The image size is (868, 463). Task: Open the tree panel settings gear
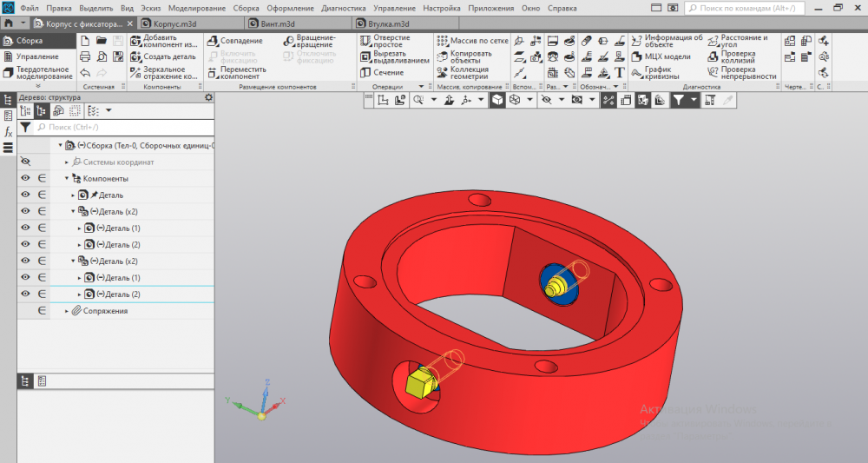click(x=208, y=97)
